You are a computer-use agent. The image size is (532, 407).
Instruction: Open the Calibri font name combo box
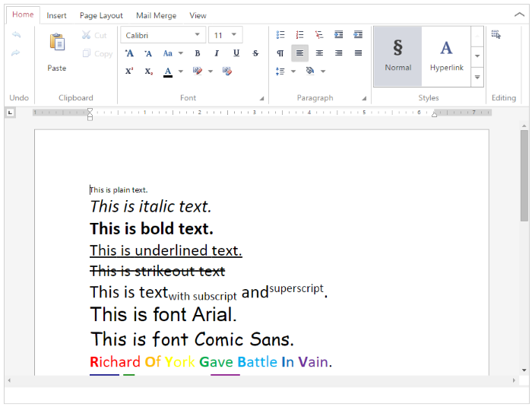(x=163, y=35)
